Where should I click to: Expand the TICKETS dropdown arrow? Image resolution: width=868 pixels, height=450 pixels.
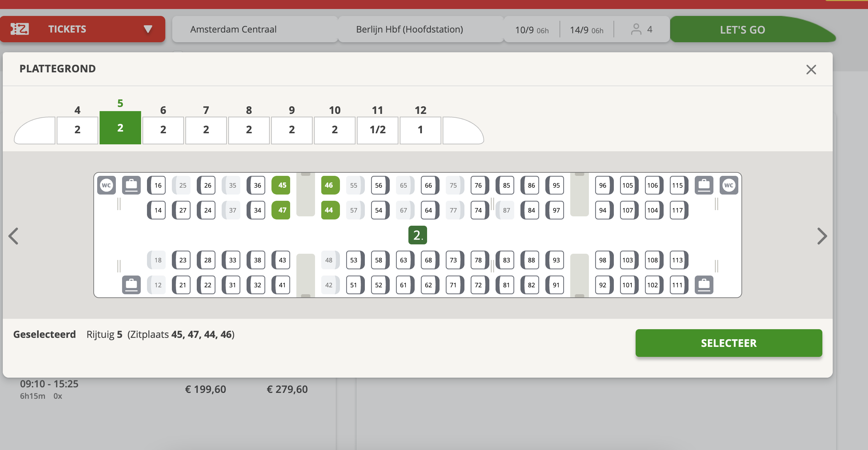148,29
